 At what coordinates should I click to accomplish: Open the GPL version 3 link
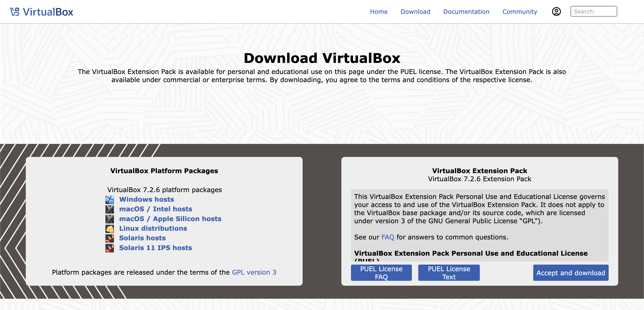pyautogui.click(x=254, y=272)
